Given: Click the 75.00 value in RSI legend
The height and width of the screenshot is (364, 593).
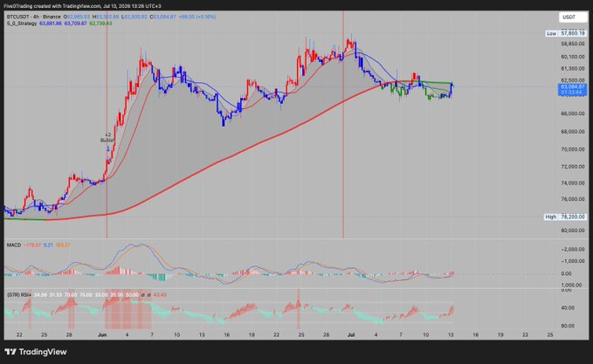Looking at the screenshot, I should tap(86, 295).
